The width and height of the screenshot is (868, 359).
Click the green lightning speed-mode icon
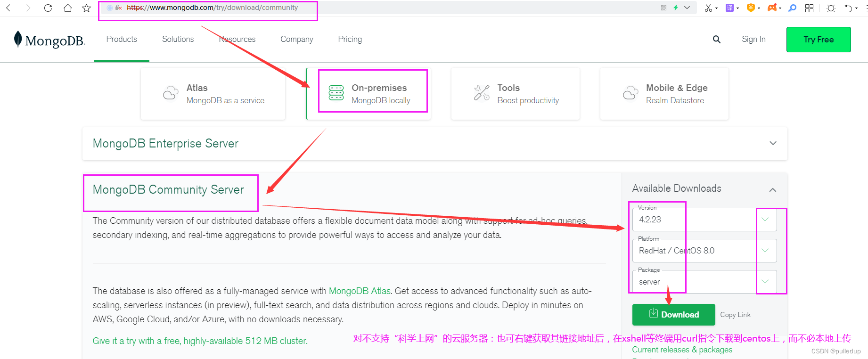coord(676,8)
